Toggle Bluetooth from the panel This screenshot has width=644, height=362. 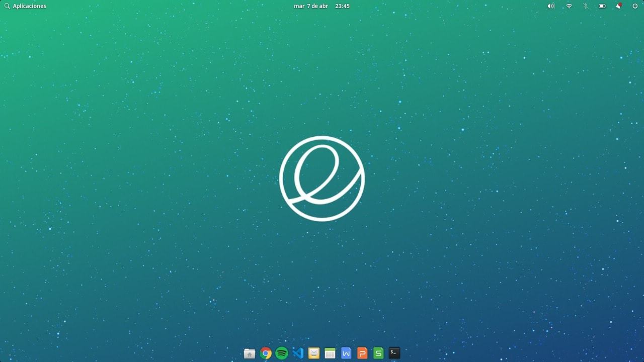[x=585, y=6]
